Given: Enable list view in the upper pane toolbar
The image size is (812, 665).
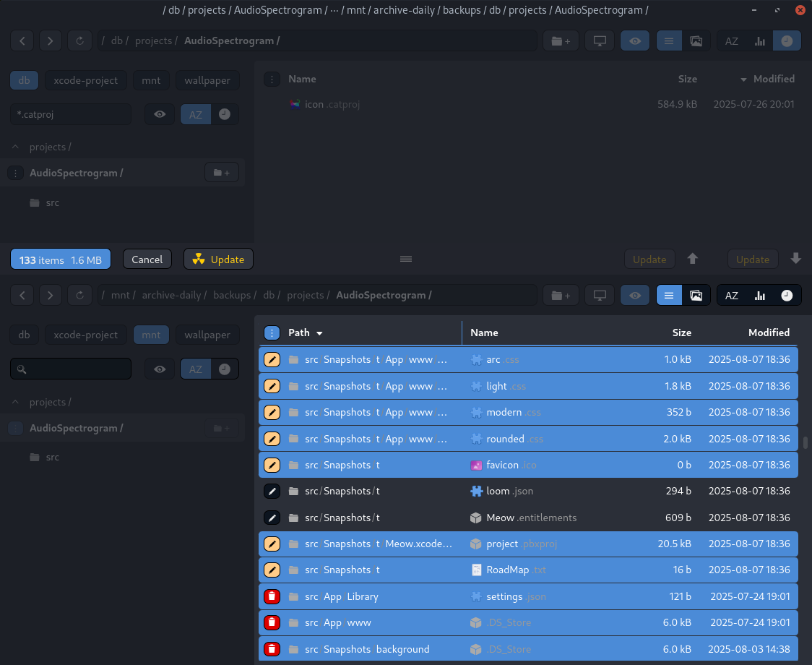Looking at the screenshot, I should 669,41.
